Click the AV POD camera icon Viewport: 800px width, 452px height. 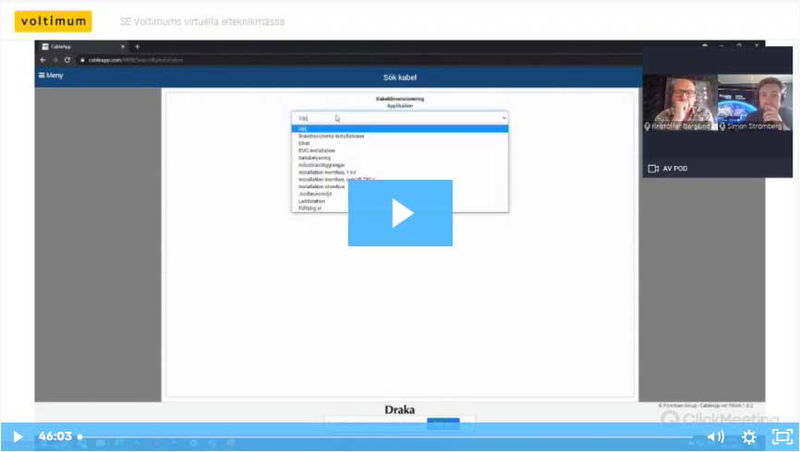654,168
